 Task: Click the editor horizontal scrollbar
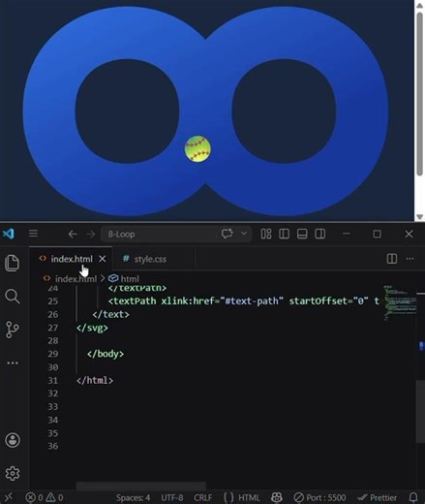141,486
